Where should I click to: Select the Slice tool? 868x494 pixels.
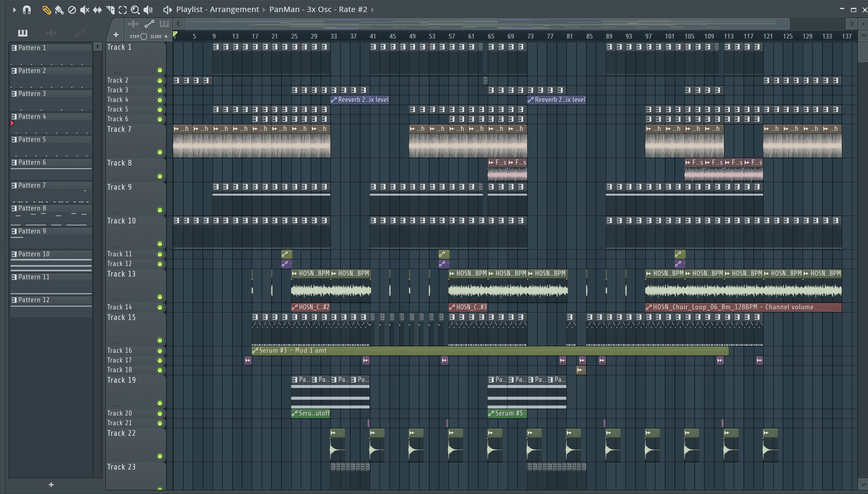[110, 10]
